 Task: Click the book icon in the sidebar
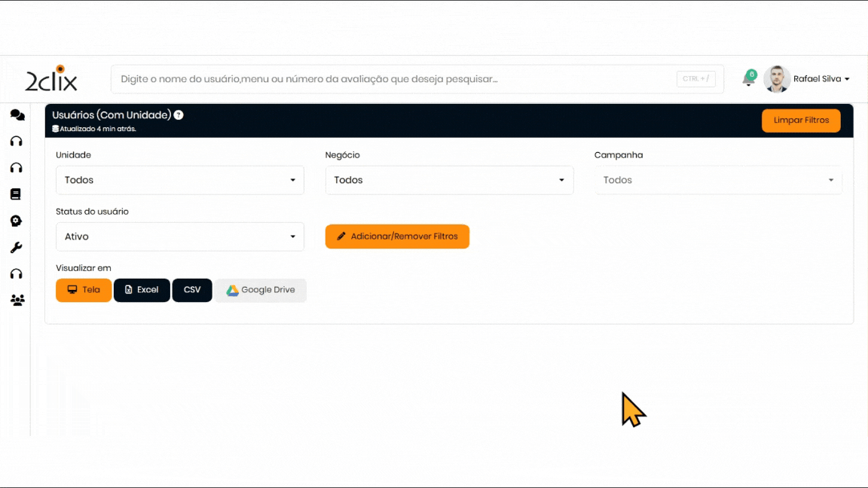(x=16, y=194)
